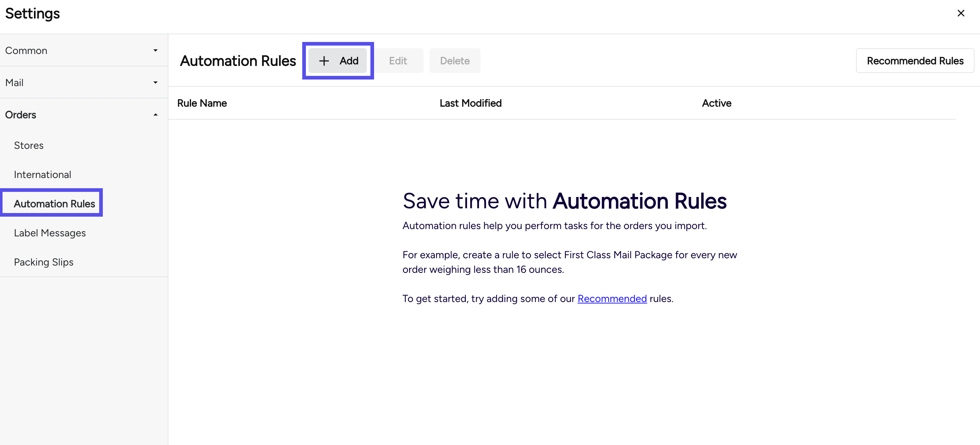
Task: Click the Mail section label
Action: (x=14, y=82)
